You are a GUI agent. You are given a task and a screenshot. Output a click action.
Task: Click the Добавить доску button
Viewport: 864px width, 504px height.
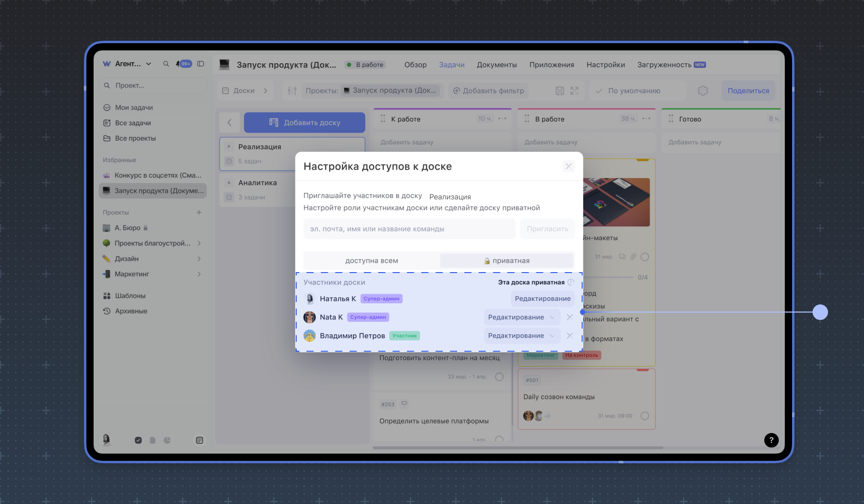(x=304, y=123)
